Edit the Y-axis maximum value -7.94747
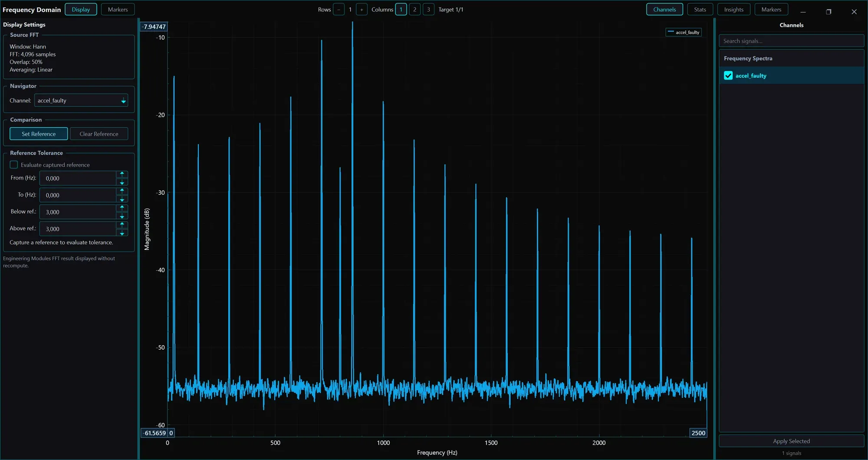 pyautogui.click(x=154, y=26)
